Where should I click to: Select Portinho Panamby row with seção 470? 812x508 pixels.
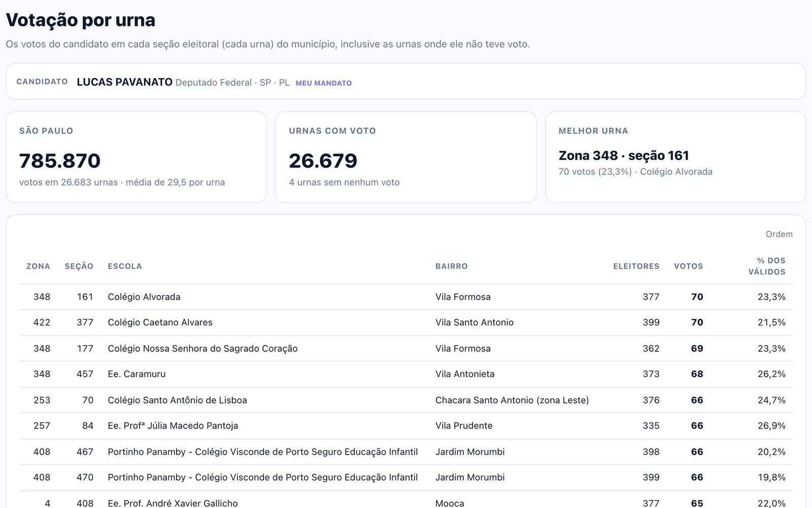point(406,478)
